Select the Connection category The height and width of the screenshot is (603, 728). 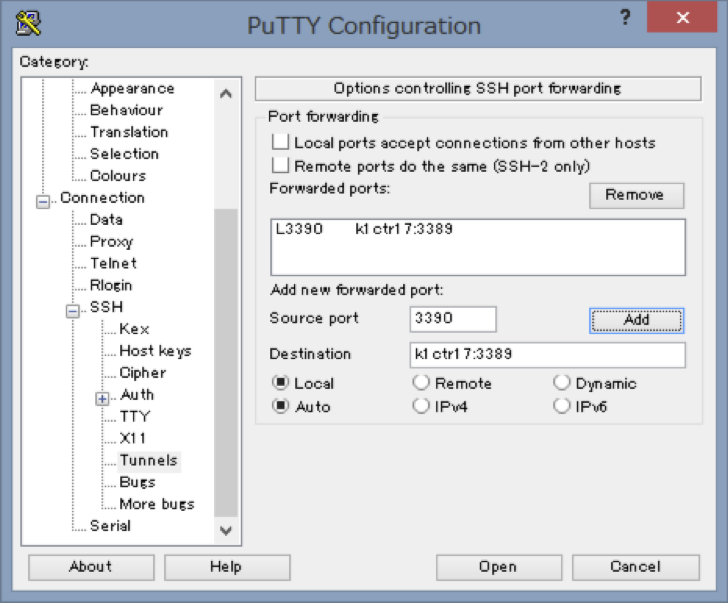[x=103, y=197]
